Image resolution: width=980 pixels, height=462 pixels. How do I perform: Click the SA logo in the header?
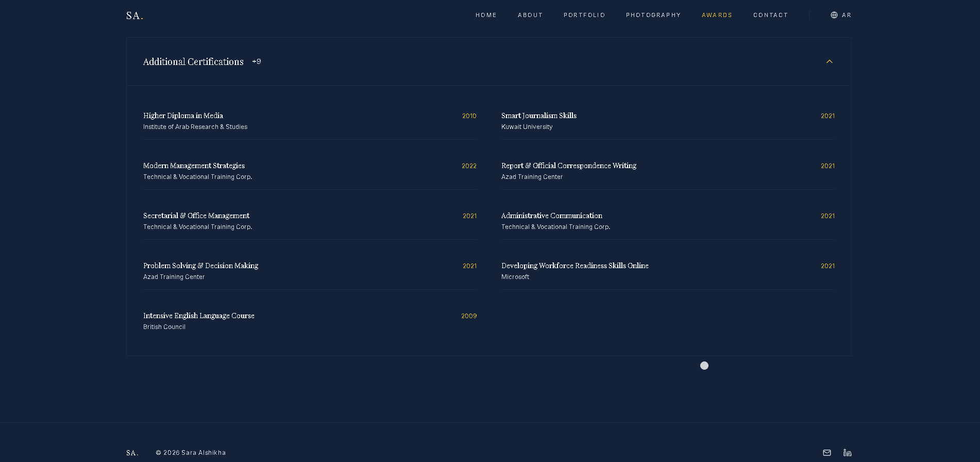pyautogui.click(x=134, y=15)
